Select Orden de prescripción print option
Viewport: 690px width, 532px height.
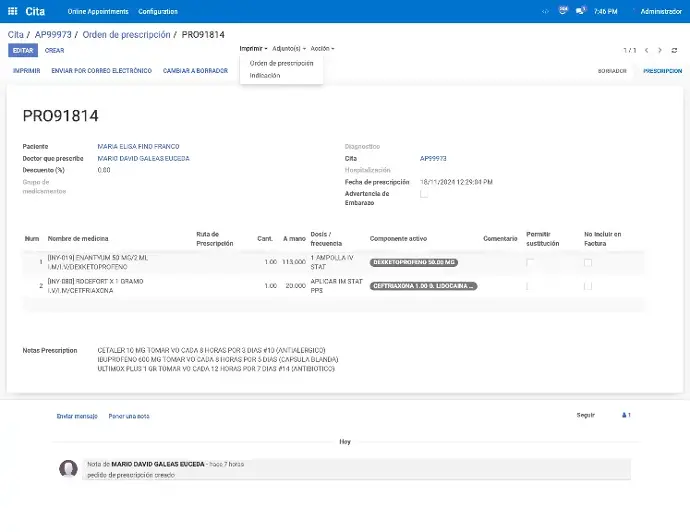coord(281,63)
